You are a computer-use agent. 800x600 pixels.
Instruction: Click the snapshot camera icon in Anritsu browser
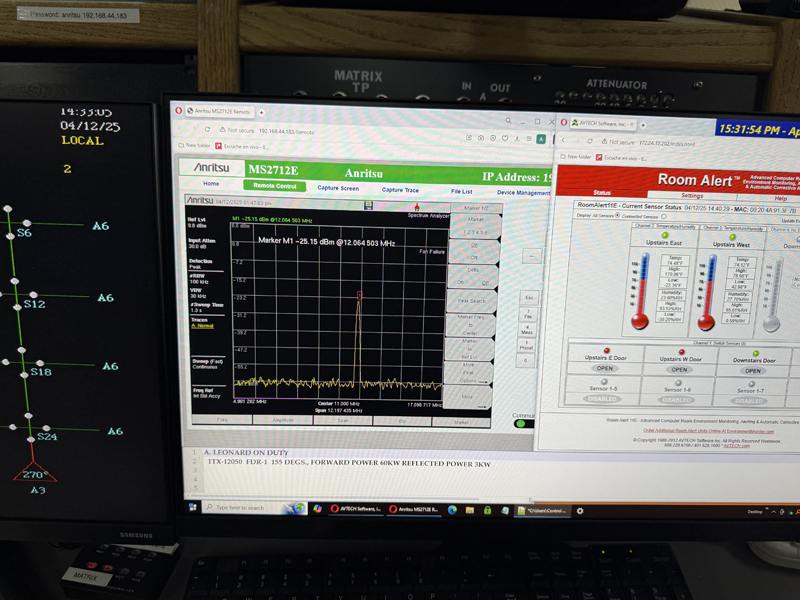coord(481,138)
